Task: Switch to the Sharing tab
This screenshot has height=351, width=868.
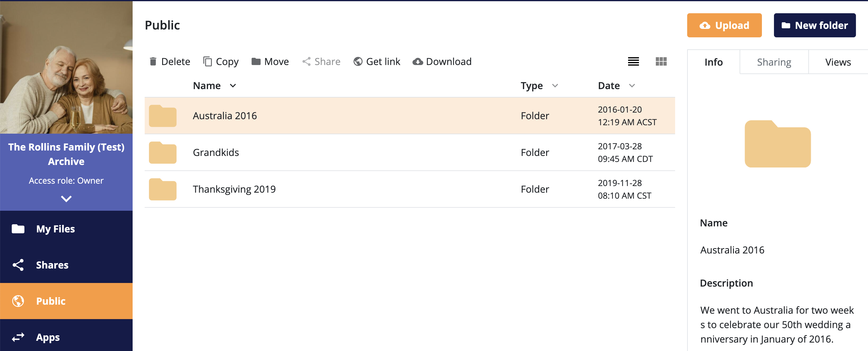Action: coord(774,62)
